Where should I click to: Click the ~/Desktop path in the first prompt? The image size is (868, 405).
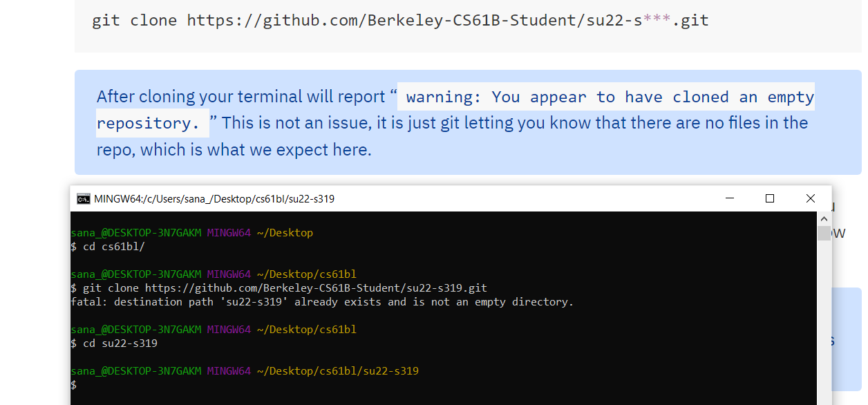pos(285,233)
